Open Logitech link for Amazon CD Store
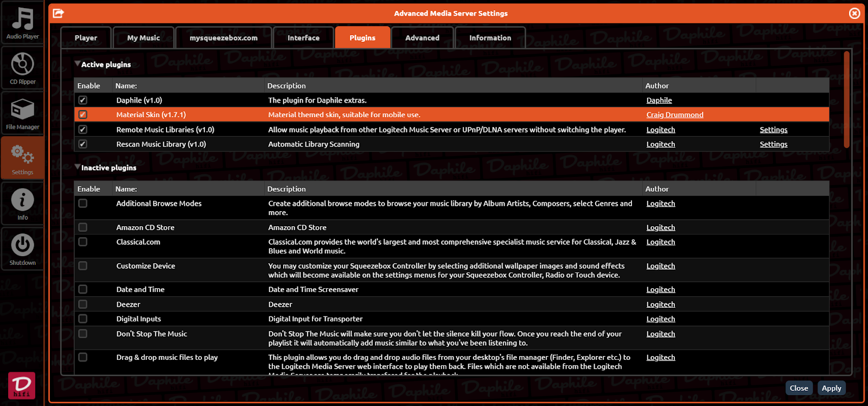This screenshot has height=406, width=868. pyautogui.click(x=661, y=227)
